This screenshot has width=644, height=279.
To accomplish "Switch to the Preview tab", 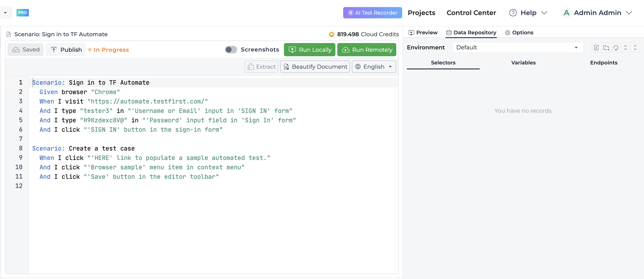I will pos(423,32).
